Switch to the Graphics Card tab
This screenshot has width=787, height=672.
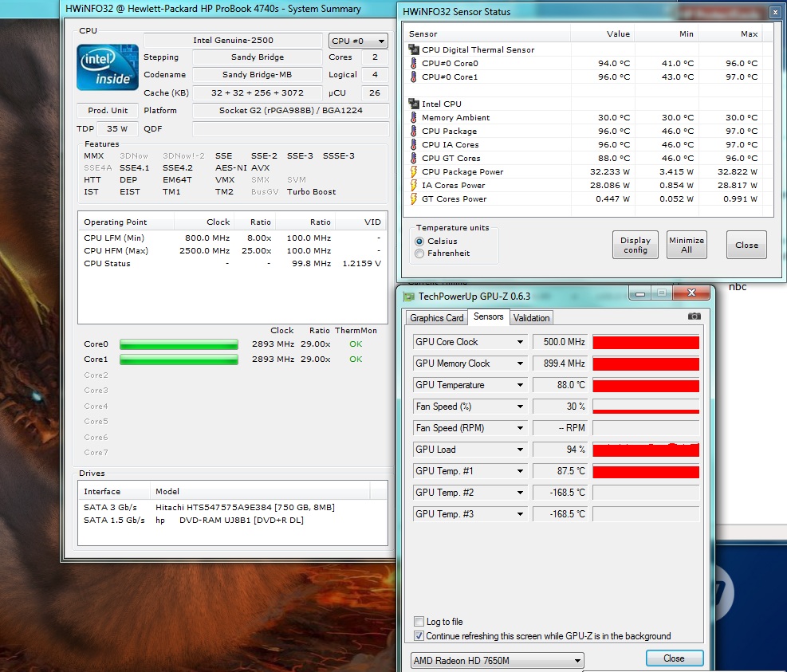coord(437,318)
